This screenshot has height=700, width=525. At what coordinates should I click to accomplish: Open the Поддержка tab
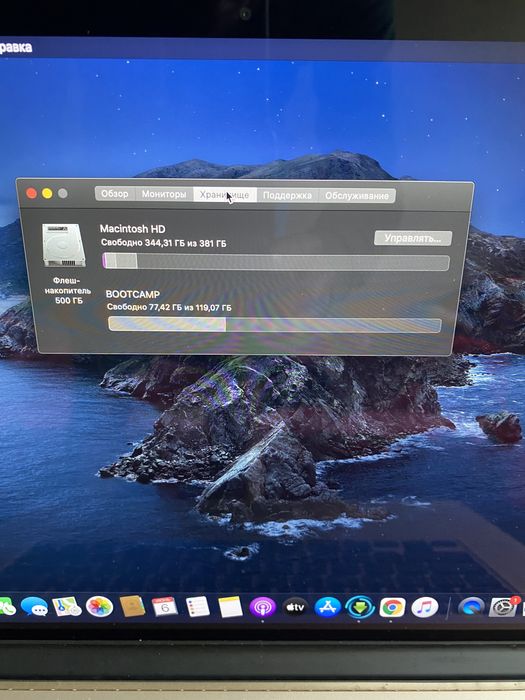[x=287, y=195]
